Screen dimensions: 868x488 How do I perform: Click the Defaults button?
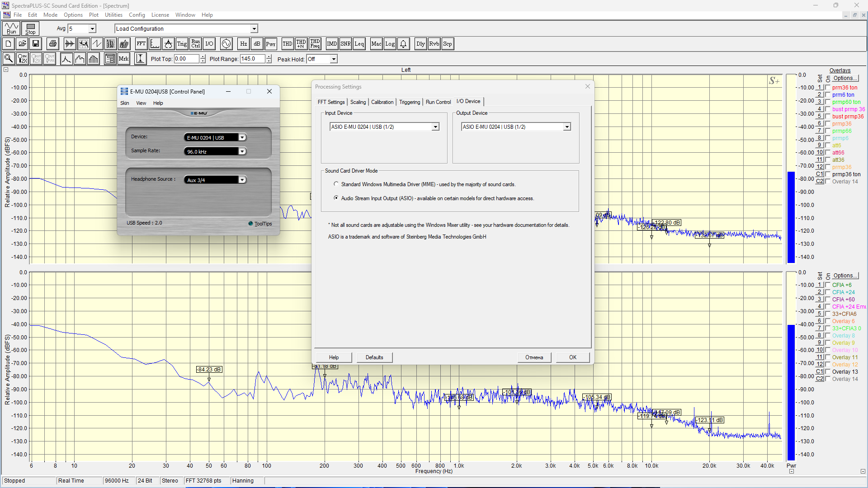(374, 357)
